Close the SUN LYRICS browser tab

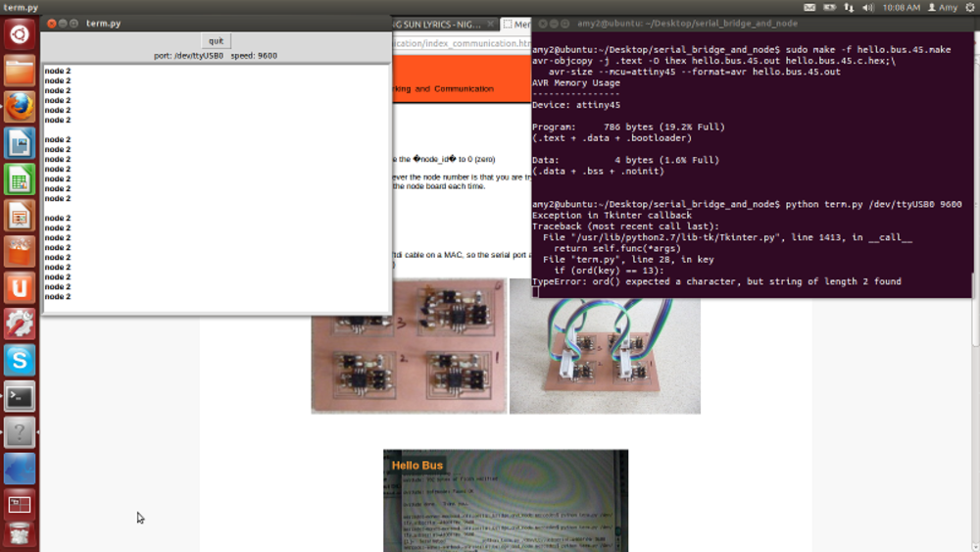click(x=491, y=25)
